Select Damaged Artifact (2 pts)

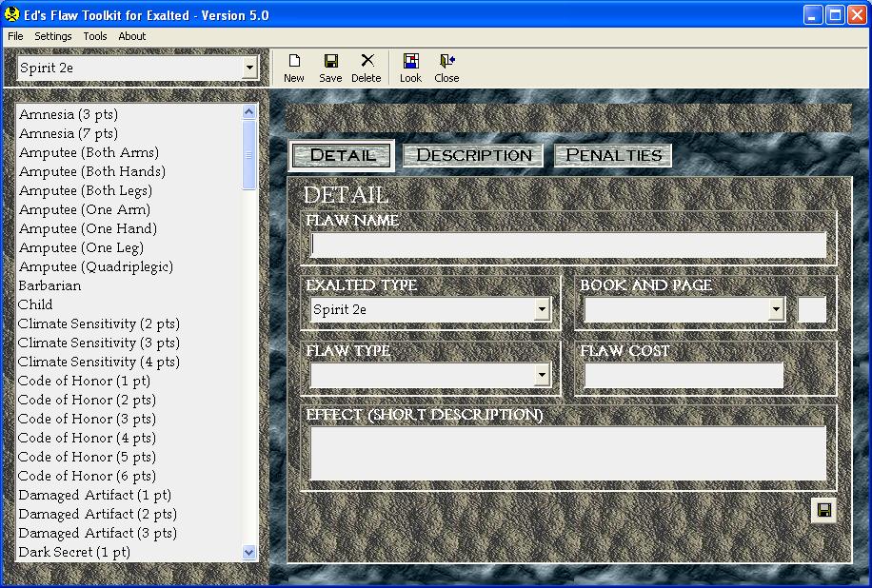[x=98, y=514]
